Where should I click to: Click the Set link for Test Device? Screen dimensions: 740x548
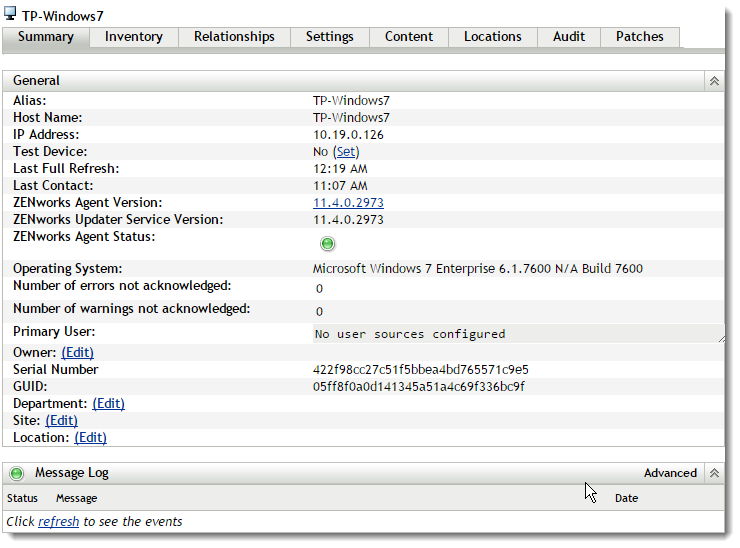[346, 152]
